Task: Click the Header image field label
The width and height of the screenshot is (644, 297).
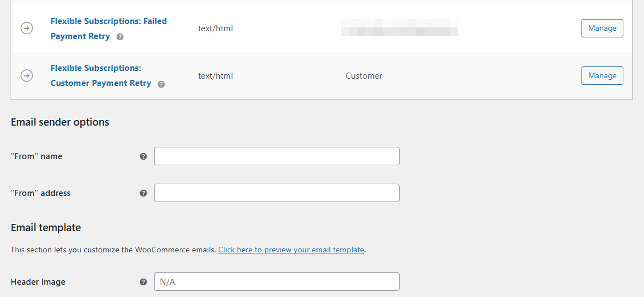Action: (38, 282)
